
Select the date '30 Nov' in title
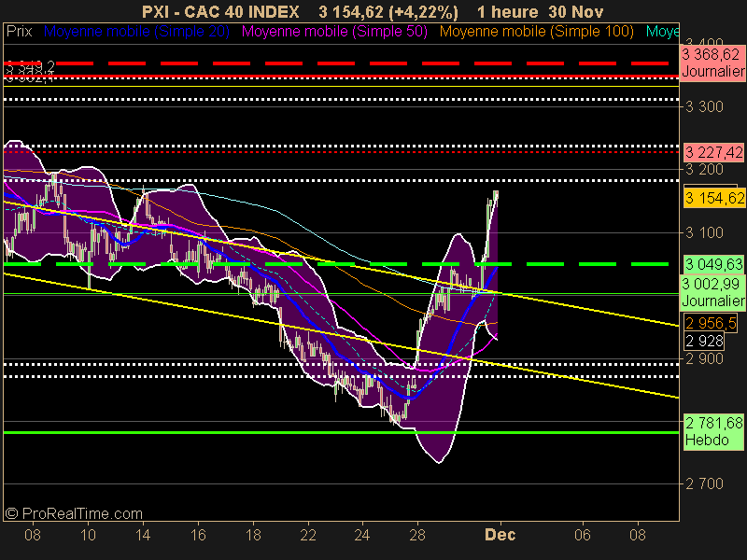(575, 11)
